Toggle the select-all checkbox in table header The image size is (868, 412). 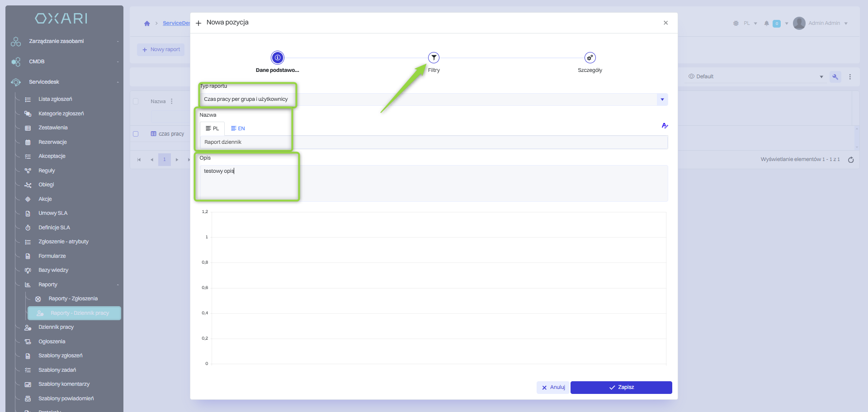136,101
